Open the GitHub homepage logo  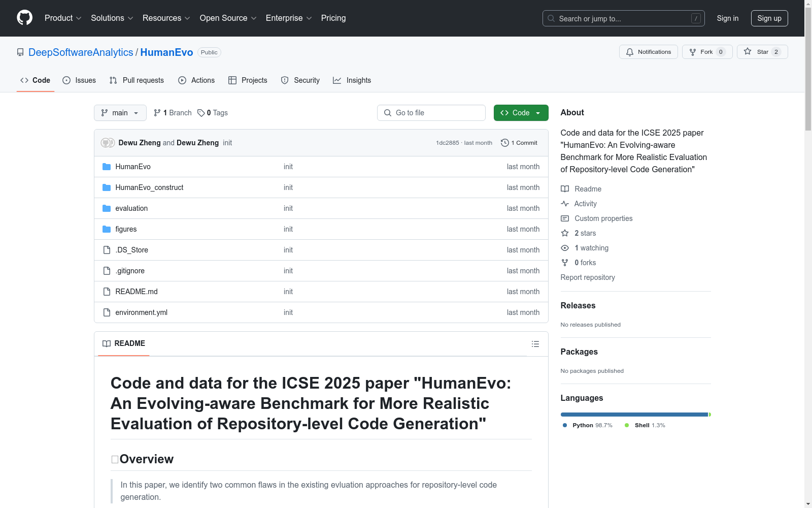(x=24, y=18)
